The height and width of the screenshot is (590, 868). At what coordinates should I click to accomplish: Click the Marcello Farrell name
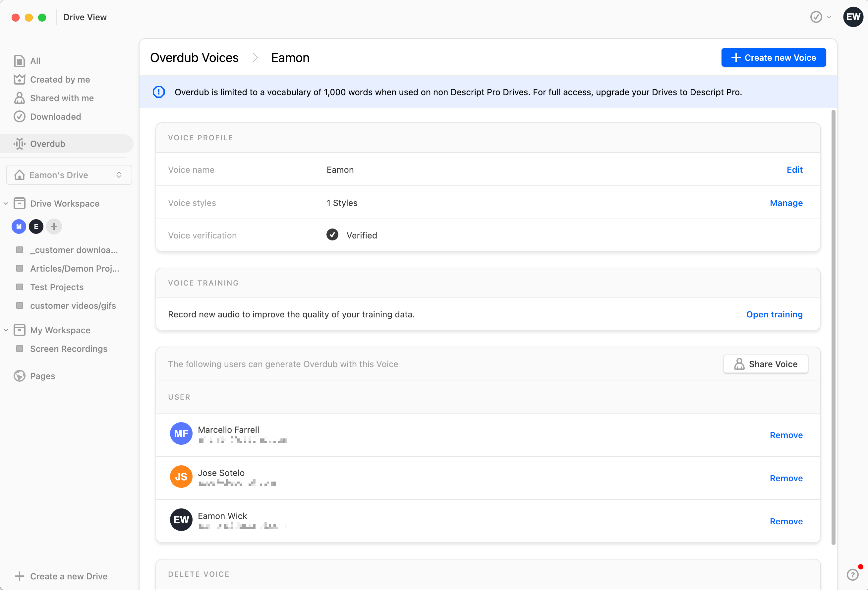pos(229,430)
